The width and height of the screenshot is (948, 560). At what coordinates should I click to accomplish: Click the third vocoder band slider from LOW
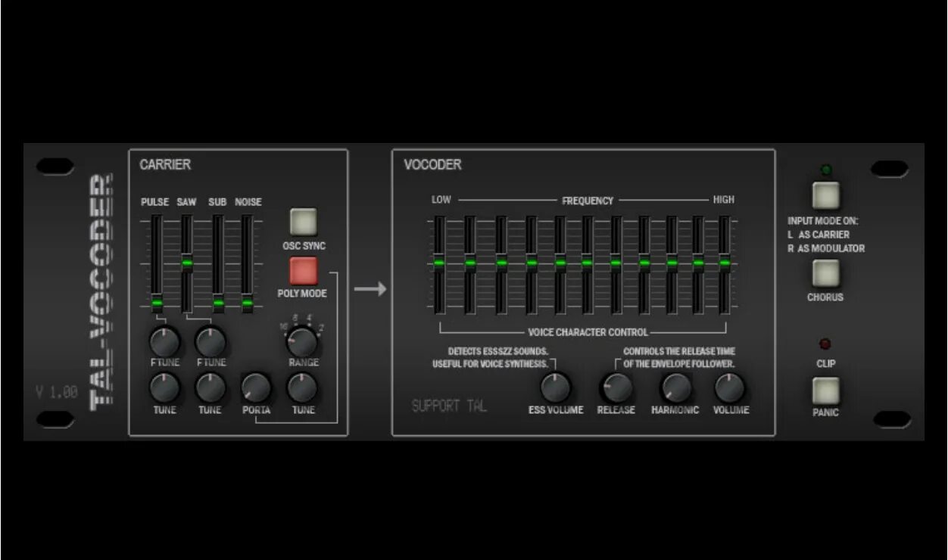click(x=501, y=263)
